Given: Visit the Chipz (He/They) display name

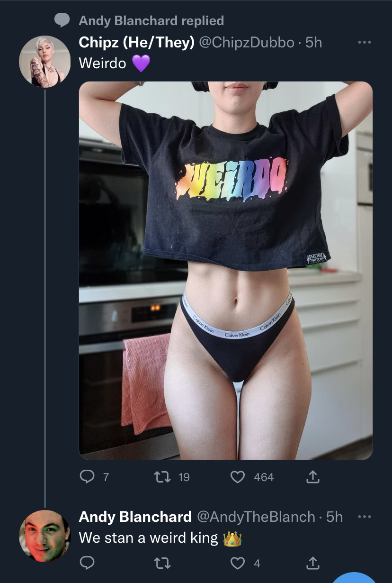Looking at the screenshot, I should 137,43.
